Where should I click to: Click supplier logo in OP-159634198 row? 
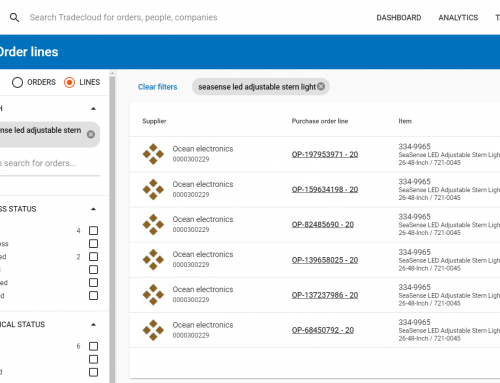[x=153, y=189]
